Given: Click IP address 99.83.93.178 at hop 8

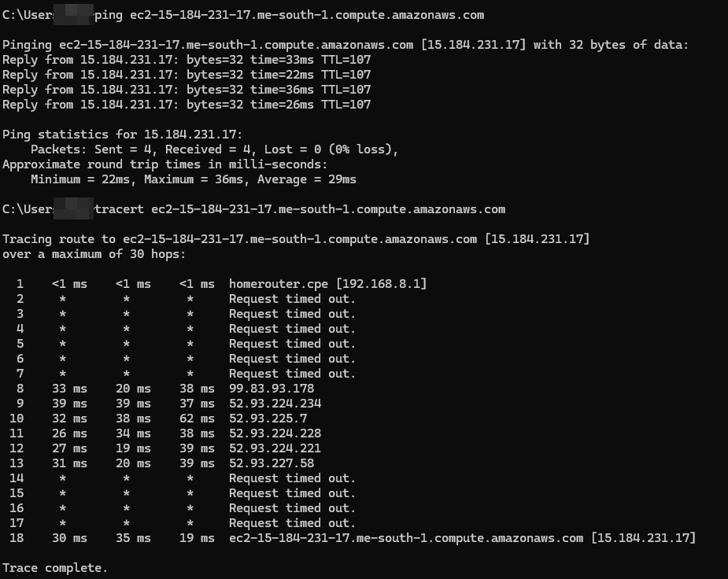Looking at the screenshot, I should pyautogui.click(x=272, y=389).
